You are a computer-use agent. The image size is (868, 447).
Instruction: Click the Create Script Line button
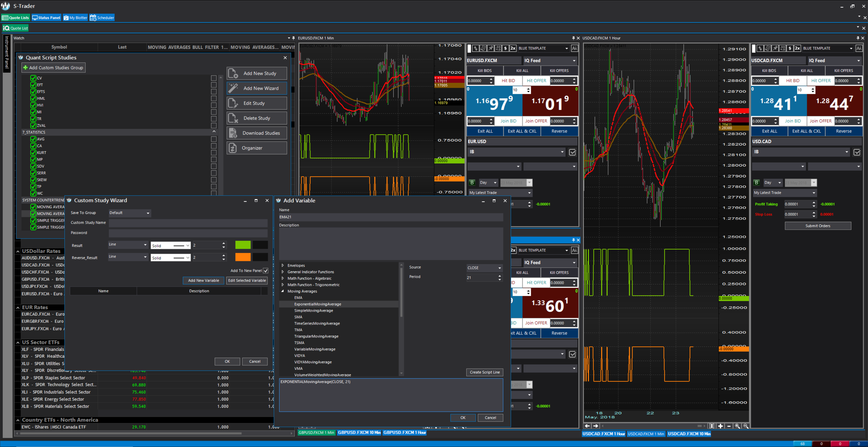485,372
